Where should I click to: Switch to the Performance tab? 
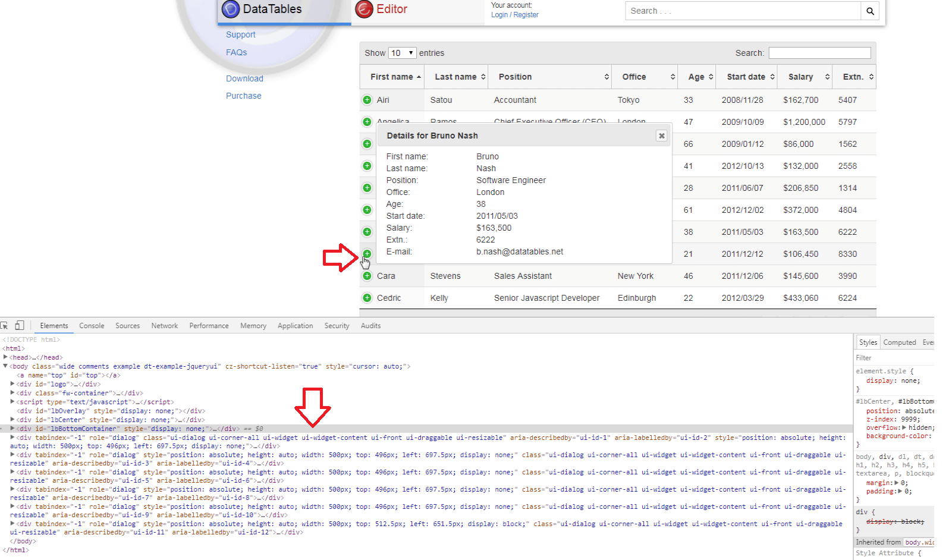click(209, 326)
